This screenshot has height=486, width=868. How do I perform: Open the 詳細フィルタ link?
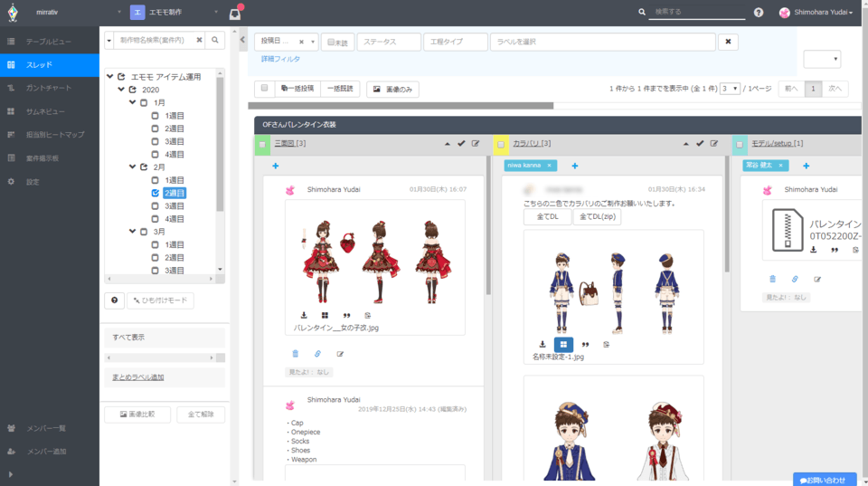(x=280, y=59)
